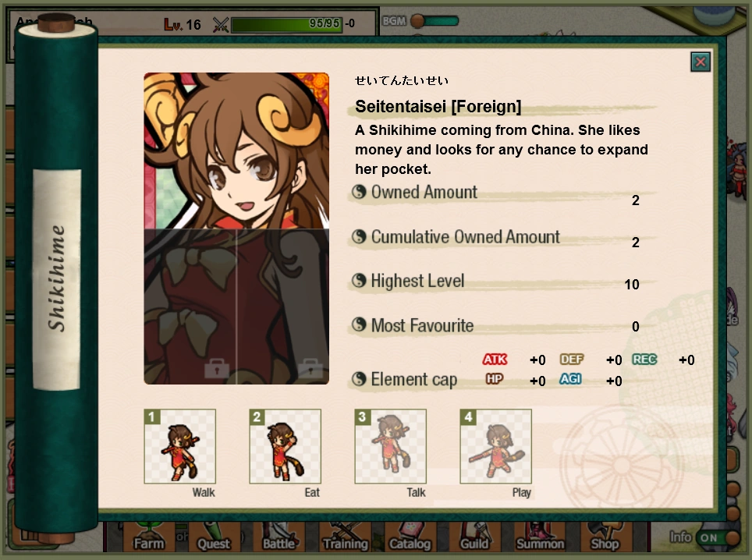Screen dimensions: 752x560
Task: Click the locked lower-left portrait panel
Action: pos(190,307)
